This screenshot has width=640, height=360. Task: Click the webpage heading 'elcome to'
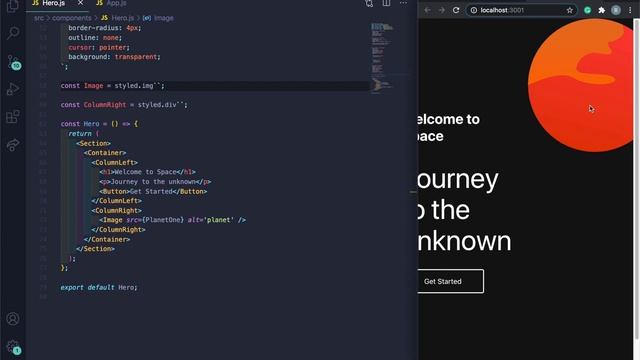coord(449,119)
